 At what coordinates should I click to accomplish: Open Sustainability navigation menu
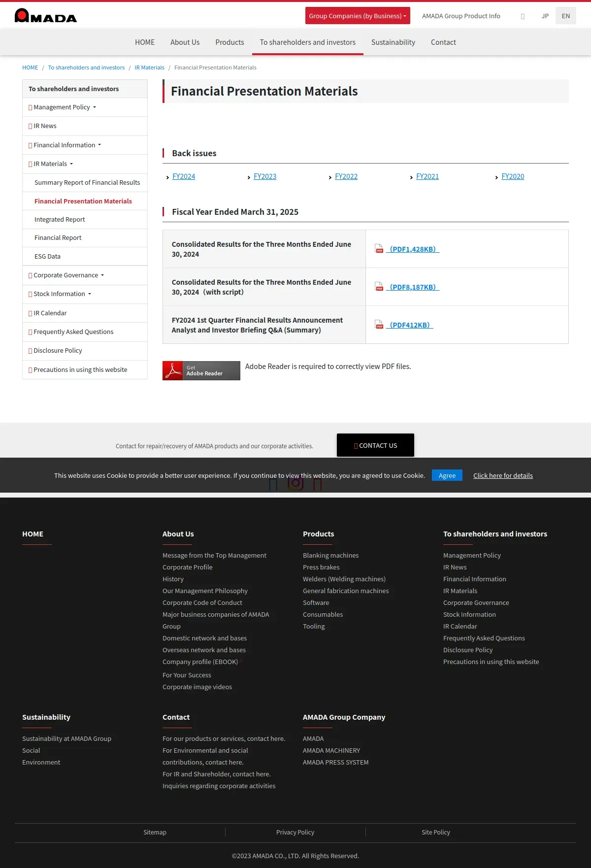393,42
